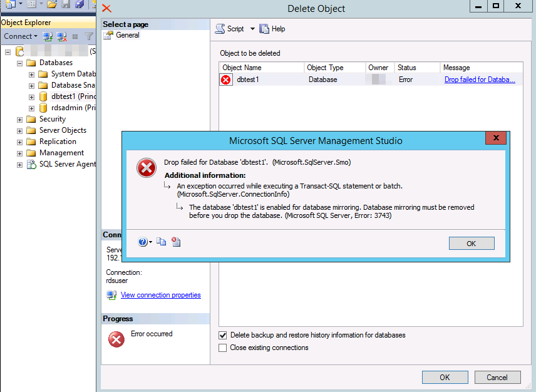536x392 pixels.
Task: Click the Save All toolbar icon
Action: (80, 4)
